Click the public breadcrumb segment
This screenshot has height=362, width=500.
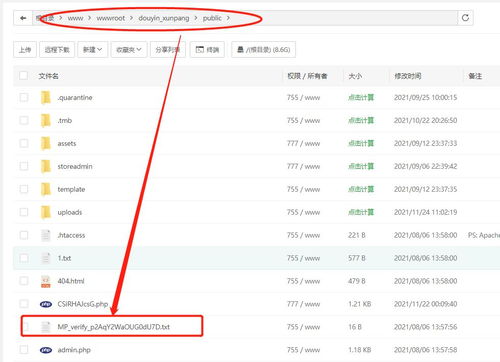coord(212,18)
